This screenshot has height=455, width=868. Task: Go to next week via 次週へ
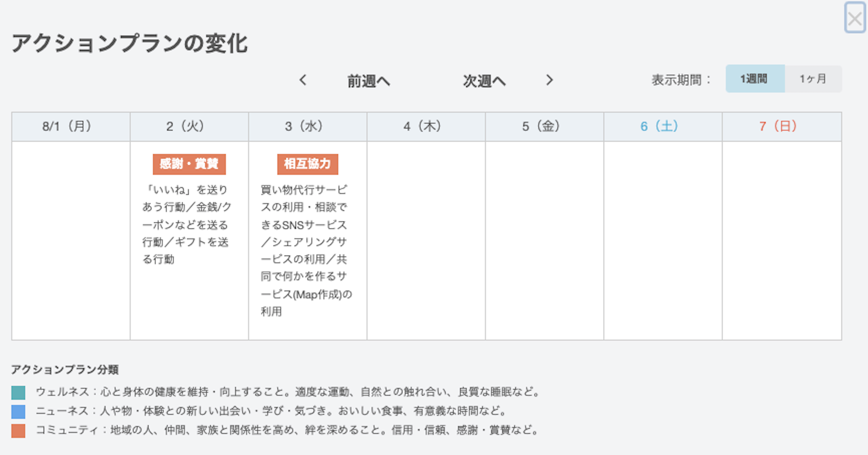click(x=484, y=81)
